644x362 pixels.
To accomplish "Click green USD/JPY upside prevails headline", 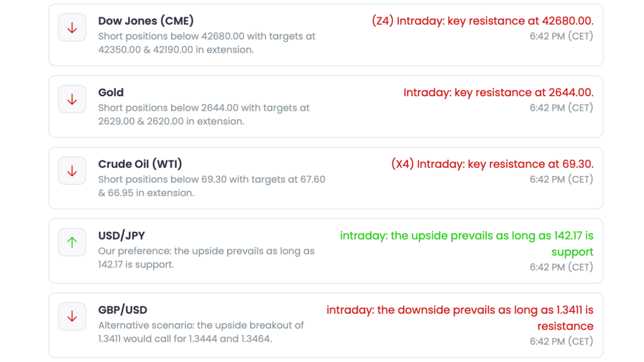I will click(467, 243).
